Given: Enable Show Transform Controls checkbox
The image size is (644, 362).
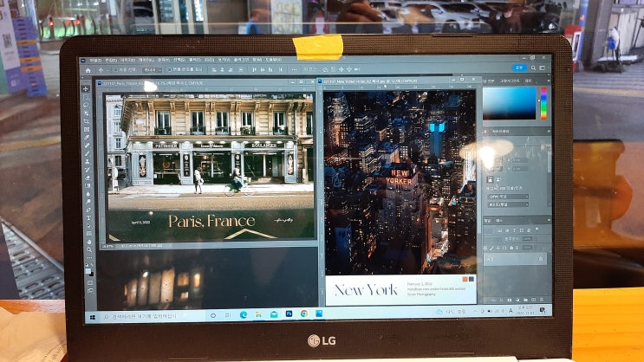Looking at the screenshot, I should click(170, 70).
